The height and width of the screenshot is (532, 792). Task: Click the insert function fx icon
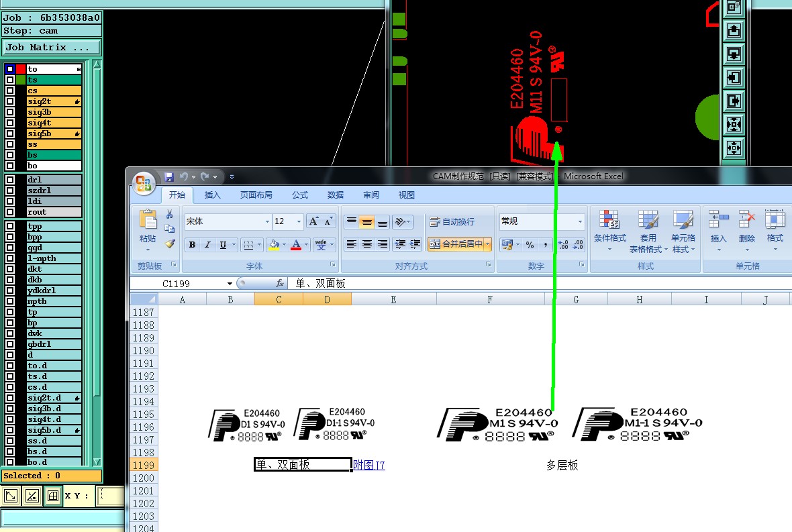(280, 283)
